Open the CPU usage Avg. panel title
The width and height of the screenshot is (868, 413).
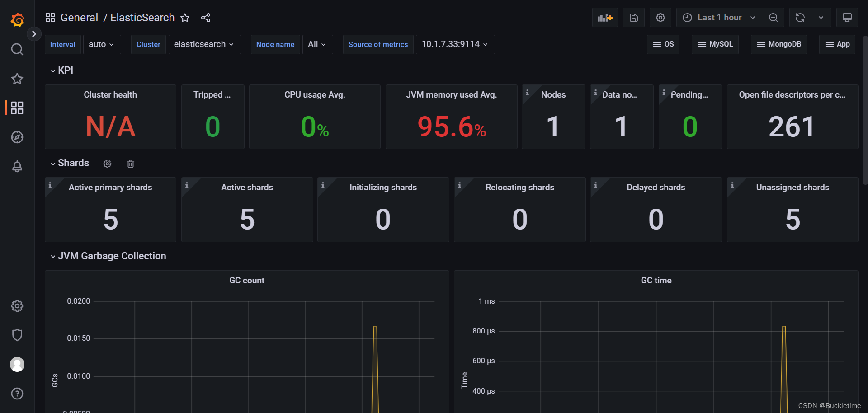point(315,94)
